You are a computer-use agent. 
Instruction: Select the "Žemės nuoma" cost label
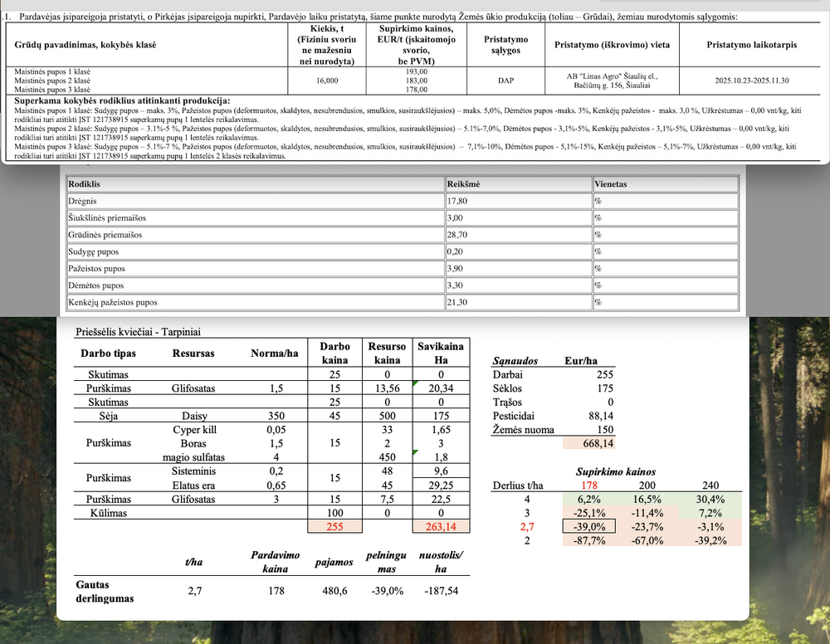point(524,430)
